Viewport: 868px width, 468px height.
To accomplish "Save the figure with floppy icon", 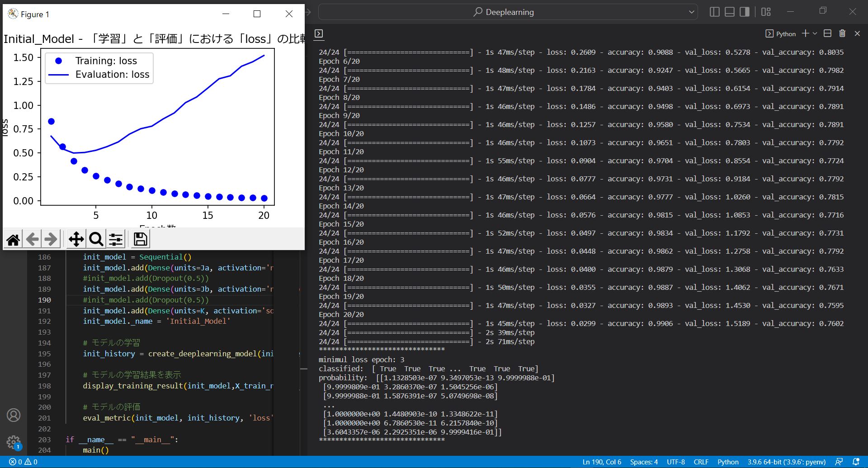I will (140, 239).
